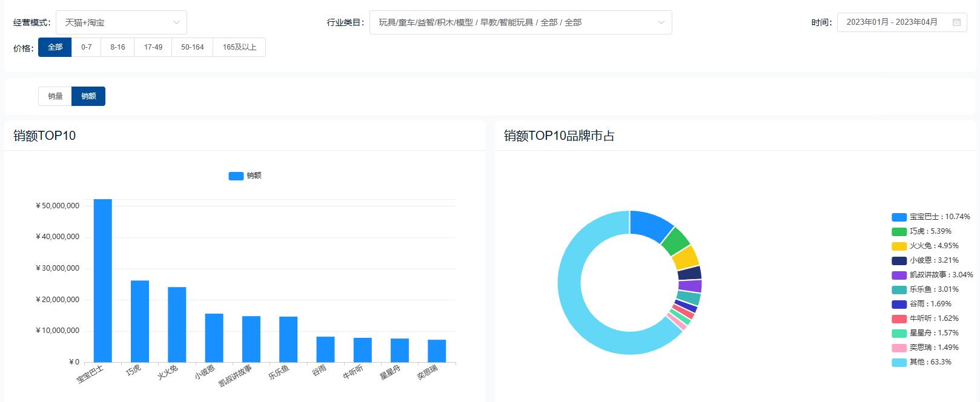The height and width of the screenshot is (402, 980).
Task: Click the 巧虎 green legend swatch
Action: pyautogui.click(x=899, y=231)
